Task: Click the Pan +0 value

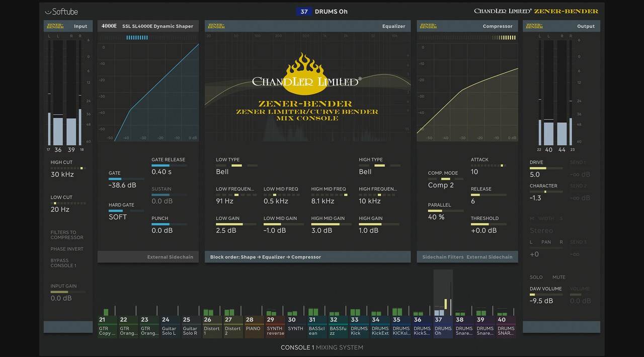Action: click(x=534, y=254)
